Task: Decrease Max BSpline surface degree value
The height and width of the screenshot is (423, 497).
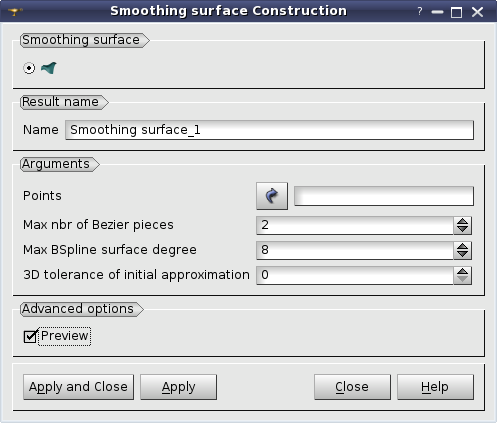Action: pyautogui.click(x=462, y=254)
